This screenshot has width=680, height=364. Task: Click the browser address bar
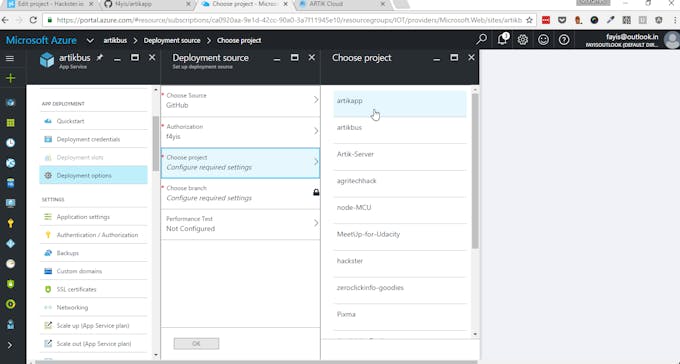(x=288, y=20)
